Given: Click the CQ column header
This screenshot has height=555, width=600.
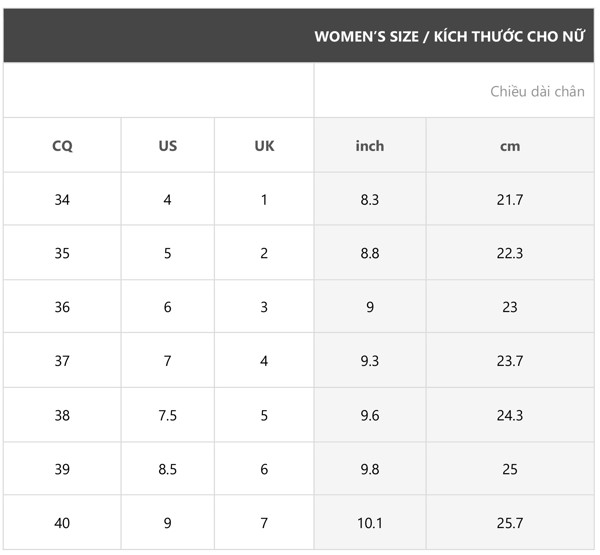Looking at the screenshot, I should (x=62, y=146).
